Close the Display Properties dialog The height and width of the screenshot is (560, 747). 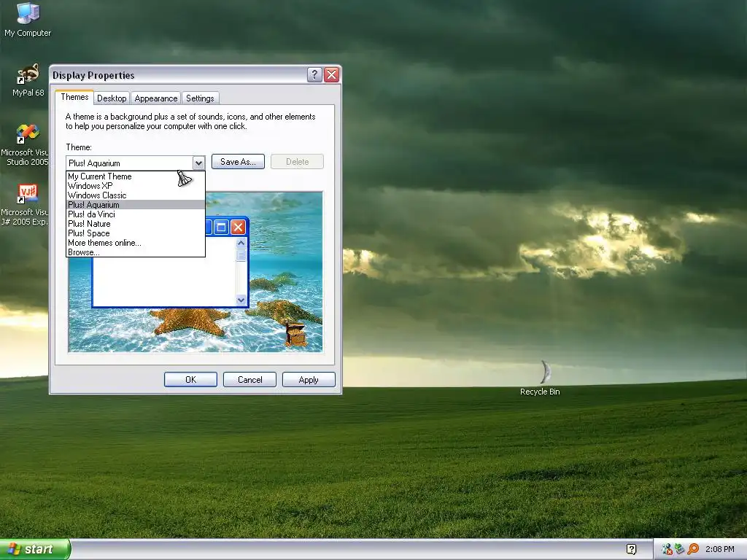click(x=332, y=75)
